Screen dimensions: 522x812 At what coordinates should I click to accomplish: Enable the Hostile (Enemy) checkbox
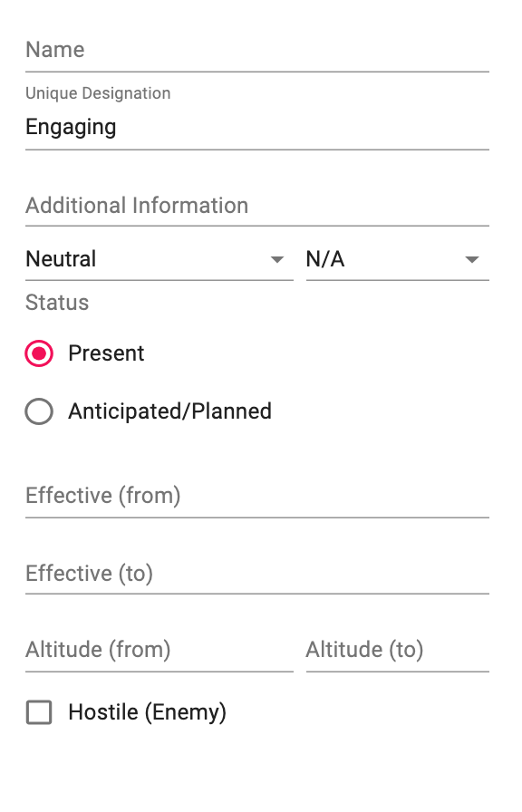pos(39,712)
